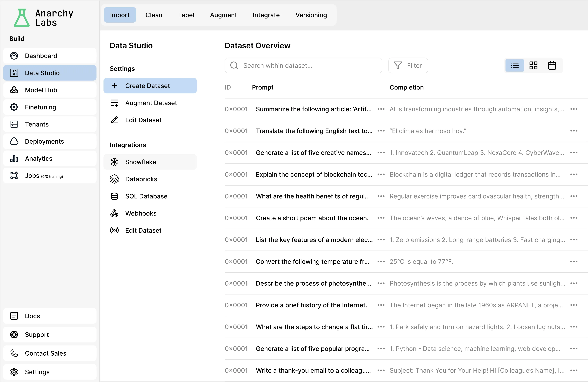
Task: Sort by Completion column header
Action: [406, 87]
